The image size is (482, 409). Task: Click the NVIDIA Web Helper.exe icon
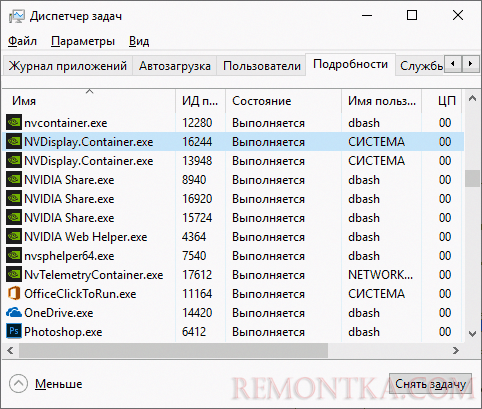(14, 236)
